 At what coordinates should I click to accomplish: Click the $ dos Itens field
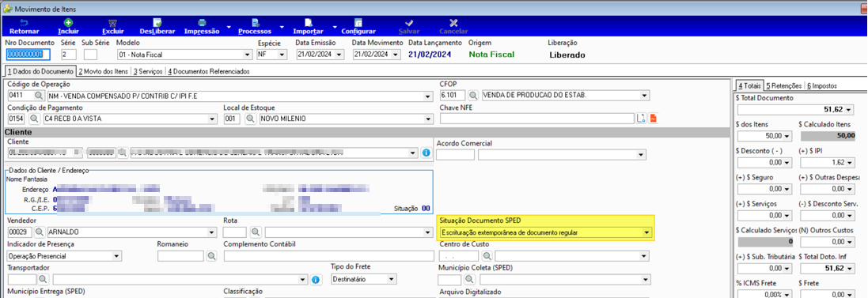coord(765,135)
